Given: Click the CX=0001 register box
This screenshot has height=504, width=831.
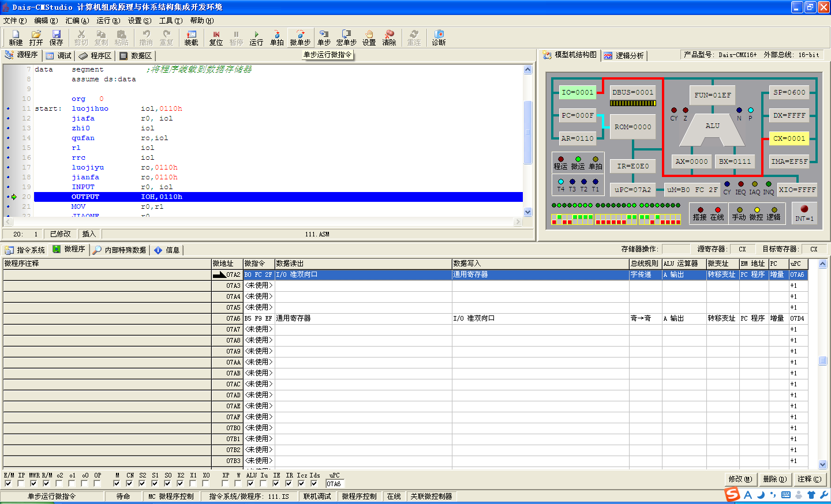Looking at the screenshot, I should coord(789,138).
